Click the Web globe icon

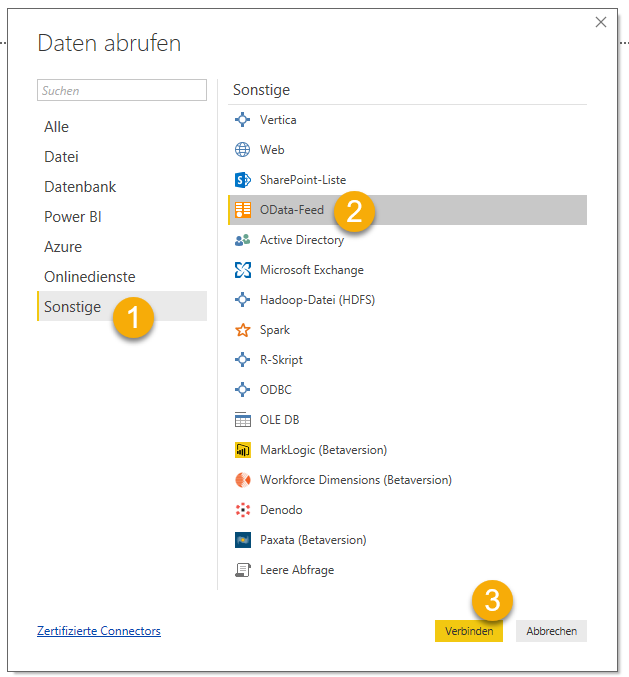242,150
